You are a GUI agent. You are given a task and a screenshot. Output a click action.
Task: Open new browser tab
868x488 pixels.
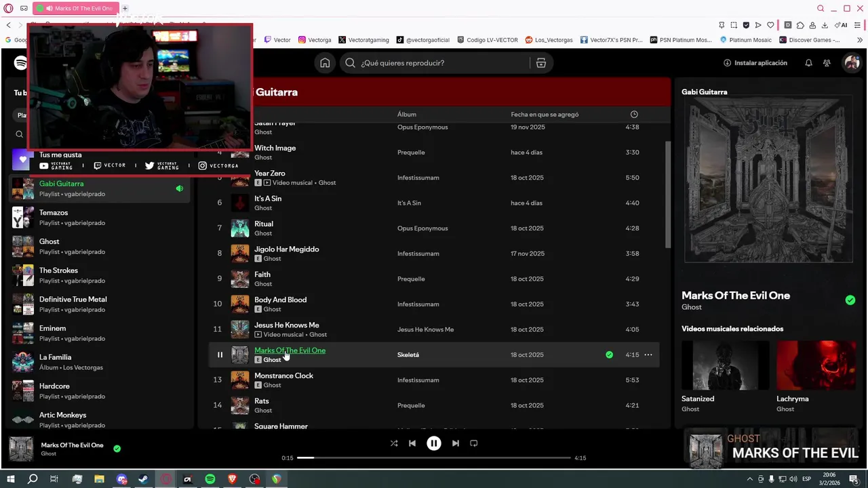(125, 9)
